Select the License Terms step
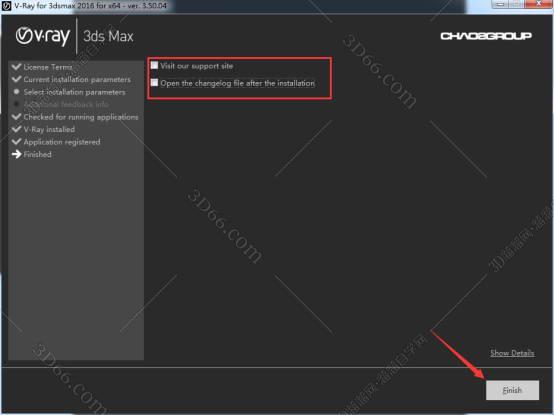Screen dimensions: 554x415 [48, 67]
